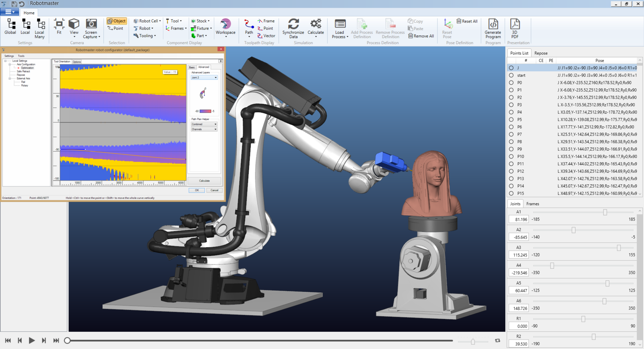Screen dimensions: 644x349
Task: Open the Tool display dropdown
Action: [x=174, y=21]
